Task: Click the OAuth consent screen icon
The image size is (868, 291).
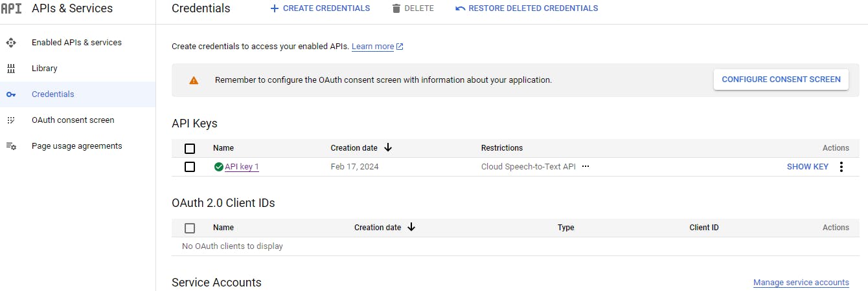Action: 11,120
